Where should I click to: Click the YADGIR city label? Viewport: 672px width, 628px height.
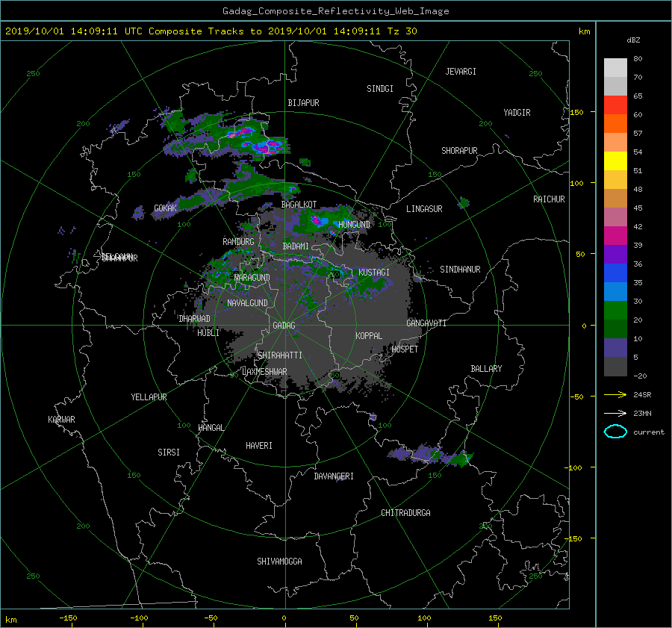517,112
